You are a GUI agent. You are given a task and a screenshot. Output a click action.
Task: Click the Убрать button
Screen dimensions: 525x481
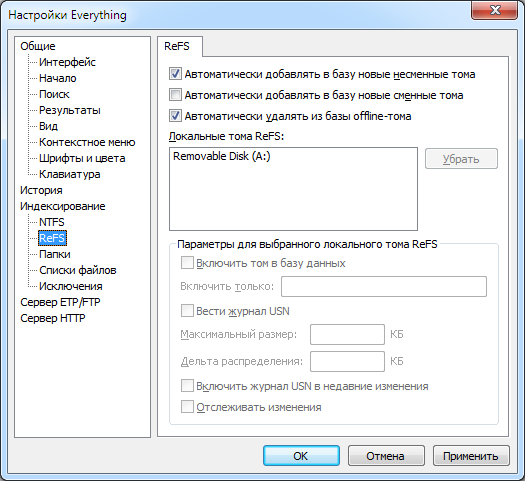pyautogui.click(x=461, y=159)
